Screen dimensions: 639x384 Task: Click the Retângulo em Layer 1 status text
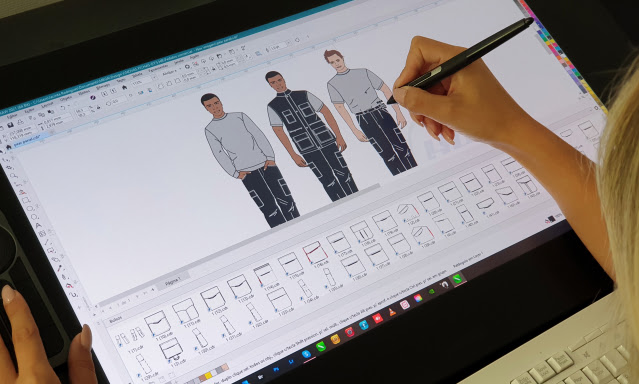tap(468, 260)
